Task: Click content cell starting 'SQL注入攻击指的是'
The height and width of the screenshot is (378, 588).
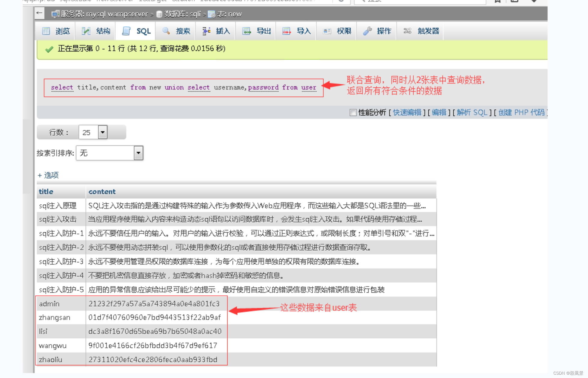Action: click(261, 206)
